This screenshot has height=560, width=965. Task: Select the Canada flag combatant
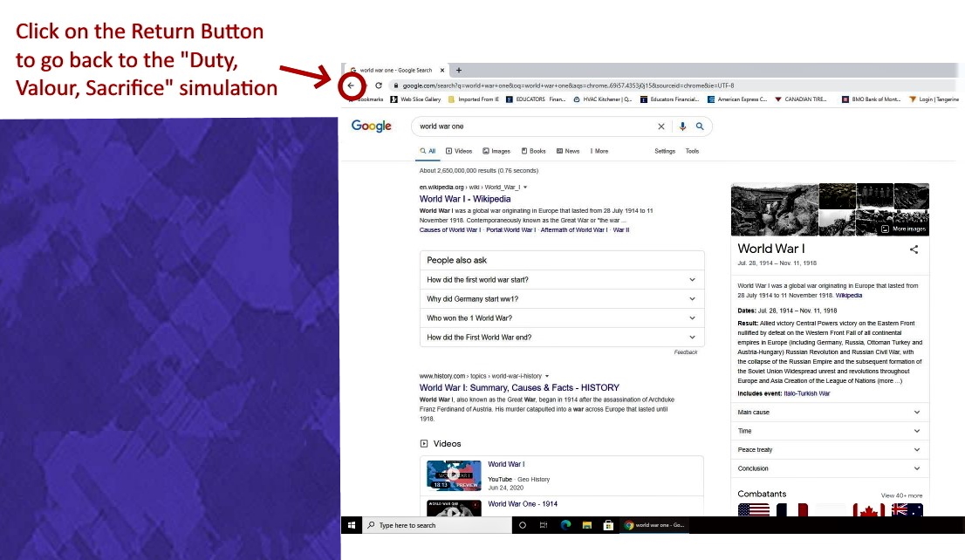pyautogui.click(x=868, y=510)
